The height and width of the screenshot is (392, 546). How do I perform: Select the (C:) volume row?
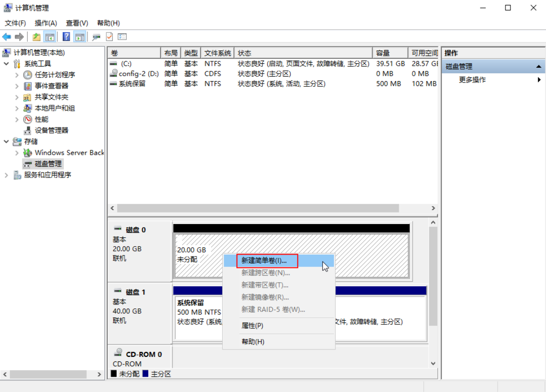[x=273, y=64]
